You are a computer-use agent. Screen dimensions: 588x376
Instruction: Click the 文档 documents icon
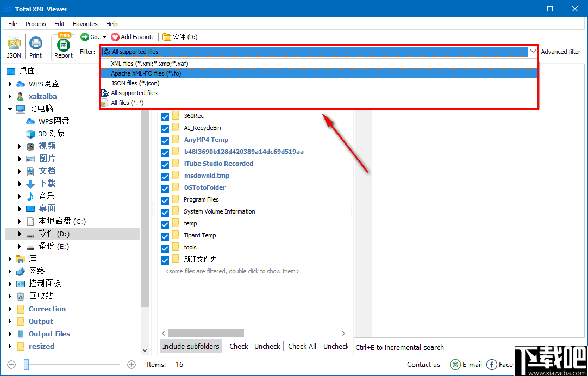pyautogui.click(x=30, y=171)
